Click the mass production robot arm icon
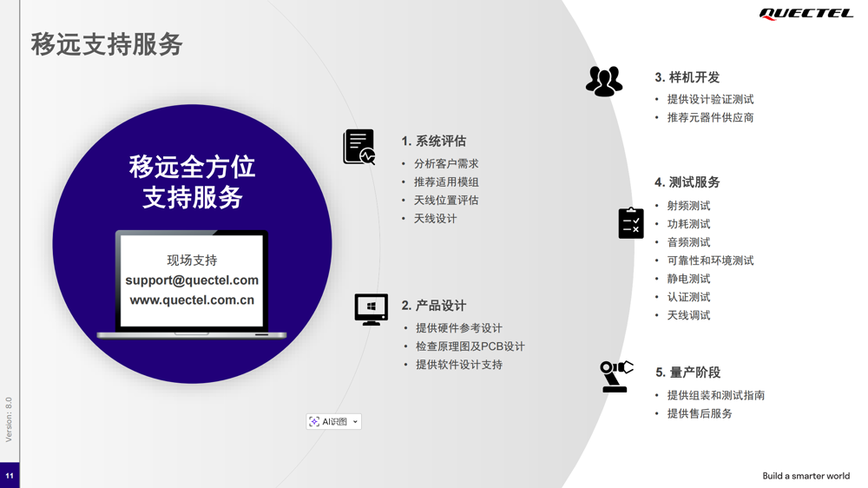Screen dimensions: 868x488 click(616, 376)
